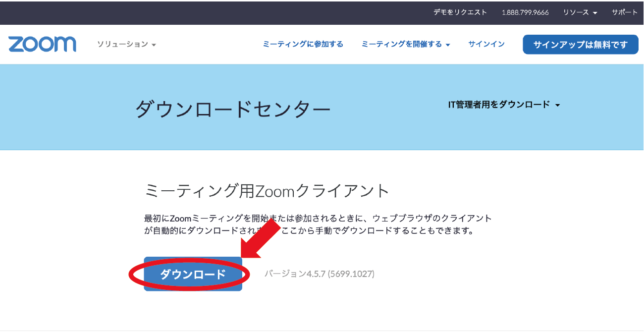Click the ミーティング用Zoomクライアント heading
This screenshot has height=333, width=644.
pyautogui.click(x=268, y=190)
